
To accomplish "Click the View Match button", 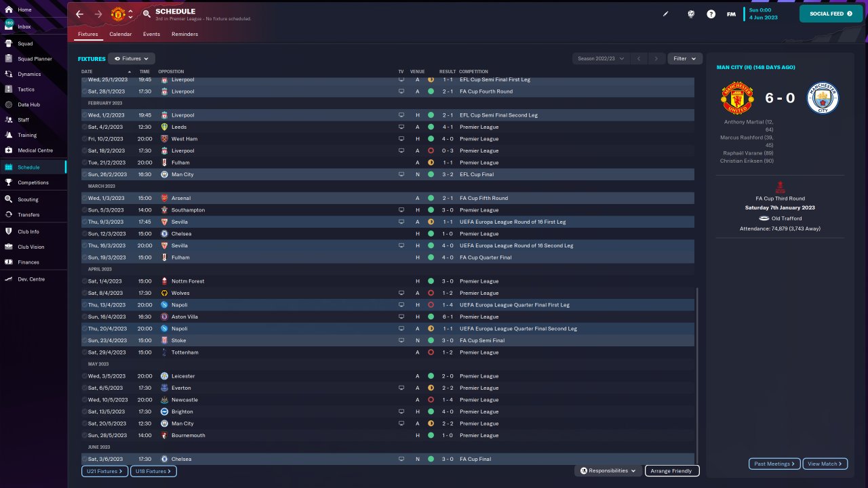I will tap(825, 464).
